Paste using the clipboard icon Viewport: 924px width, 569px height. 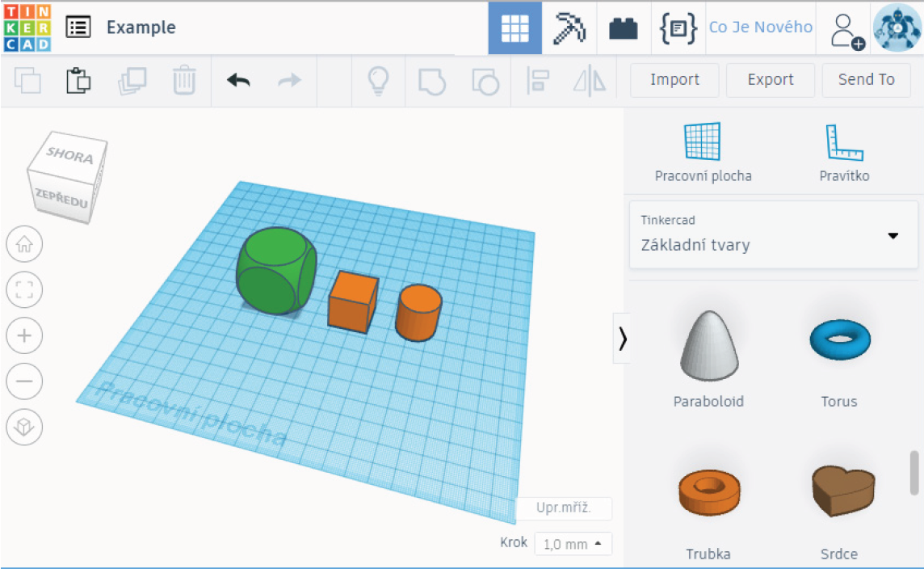pyautogui.click(x=78, y=80)
